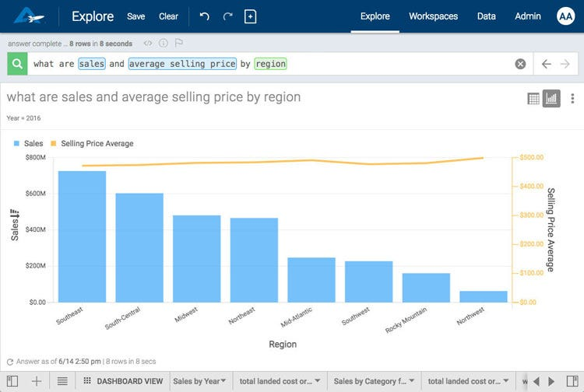The width and height of the screenshot is (584, 392).
Task: Toggle the left sidebar panel
Action: (12, 381)
